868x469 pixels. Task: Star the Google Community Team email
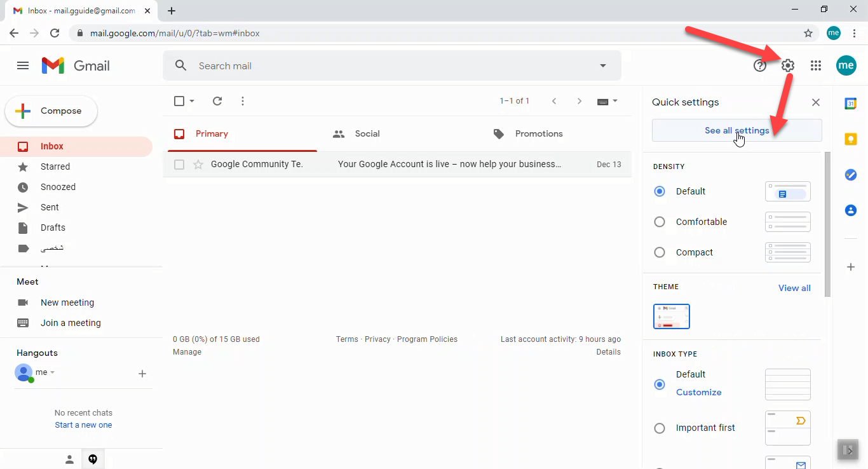[x=198, y=165]
